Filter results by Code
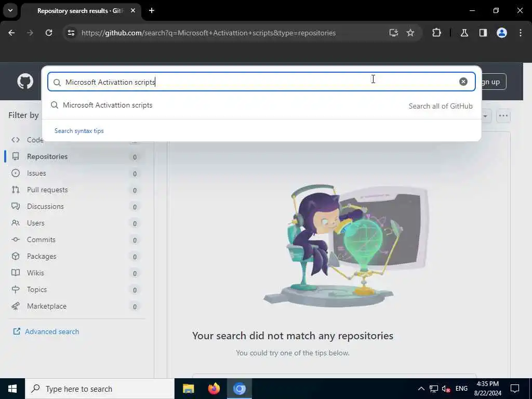532x399 pixels. click(75, 140)
